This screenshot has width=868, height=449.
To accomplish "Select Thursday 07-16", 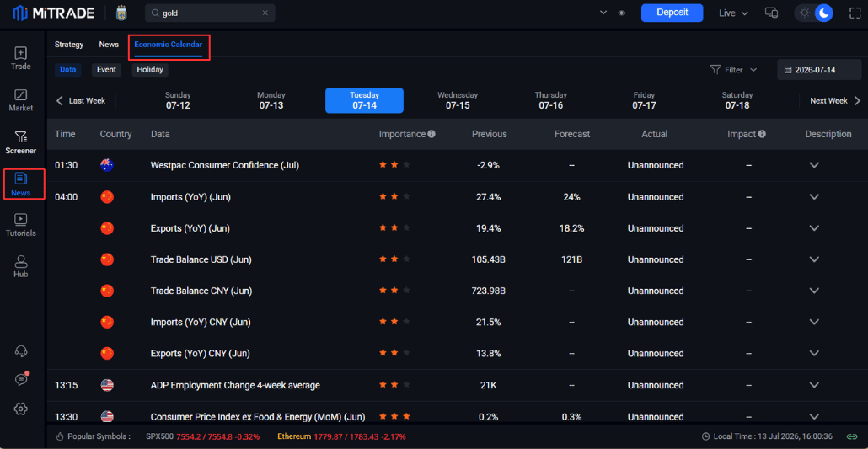I will 551,100.
